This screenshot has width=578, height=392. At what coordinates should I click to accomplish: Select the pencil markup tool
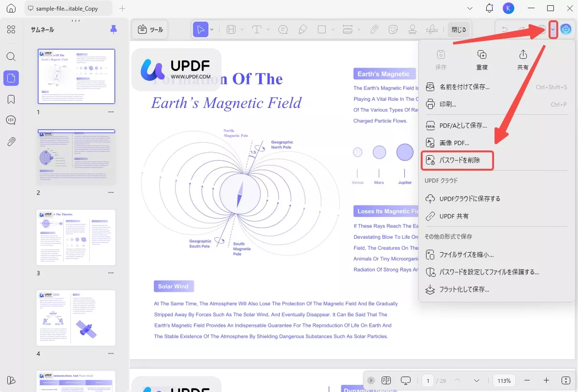tap(303, 29)
